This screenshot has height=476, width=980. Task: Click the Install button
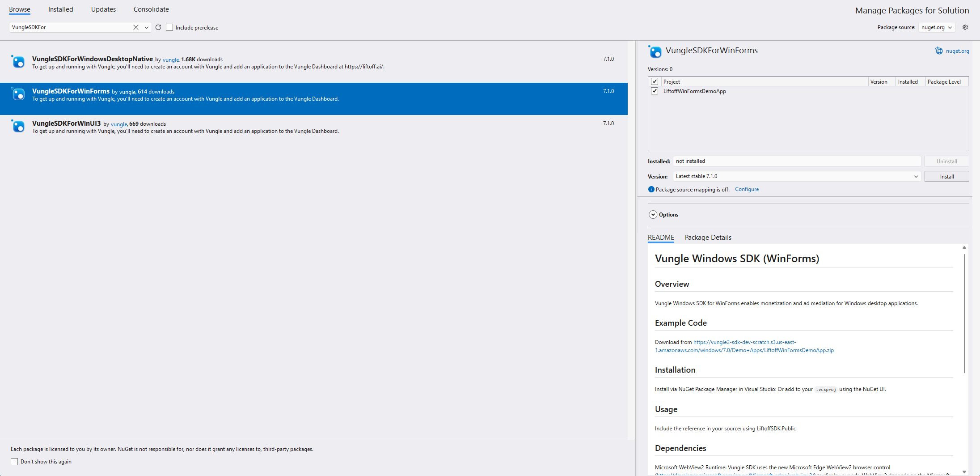(947, 176)
